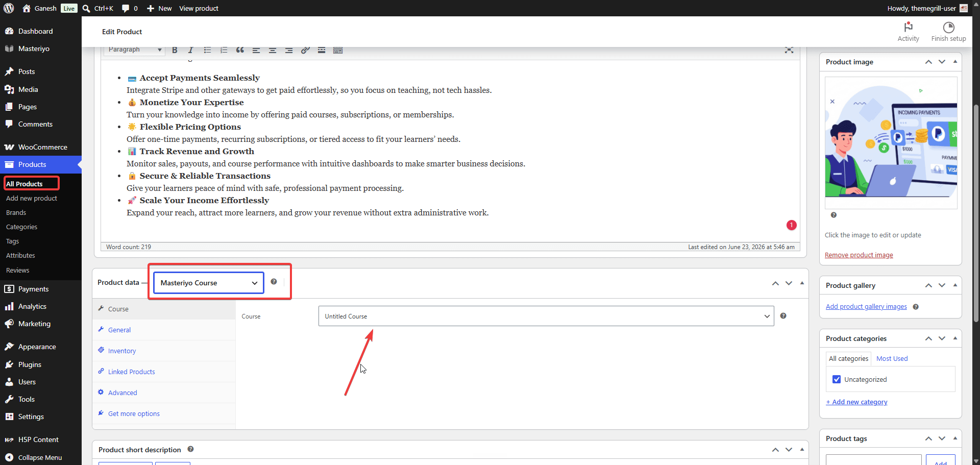Open the Inventory product data tab

[164, 351]
